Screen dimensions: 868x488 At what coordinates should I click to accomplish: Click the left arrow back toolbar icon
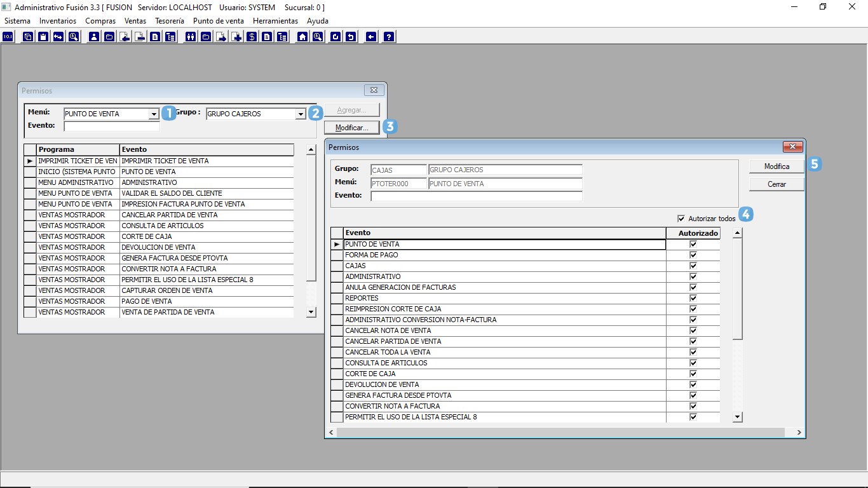click(x=371, y=36)
